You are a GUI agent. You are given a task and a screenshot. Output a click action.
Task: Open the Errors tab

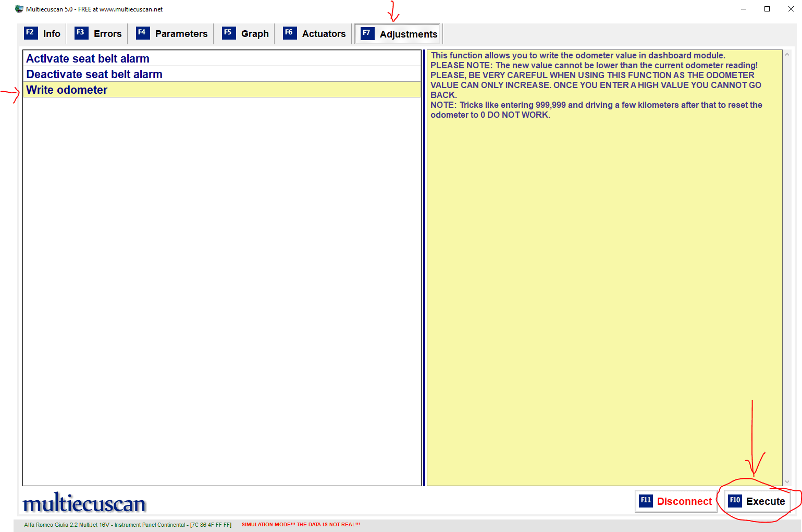click(x=98, y=34)
